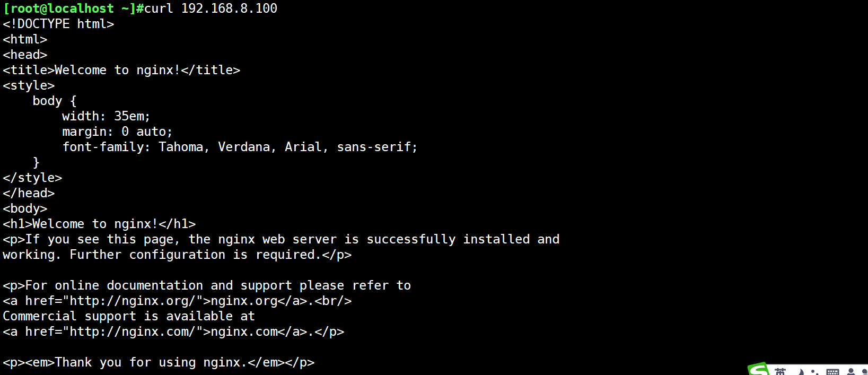Click the margin: 0 auto line
868x375 pixels.
117,132
